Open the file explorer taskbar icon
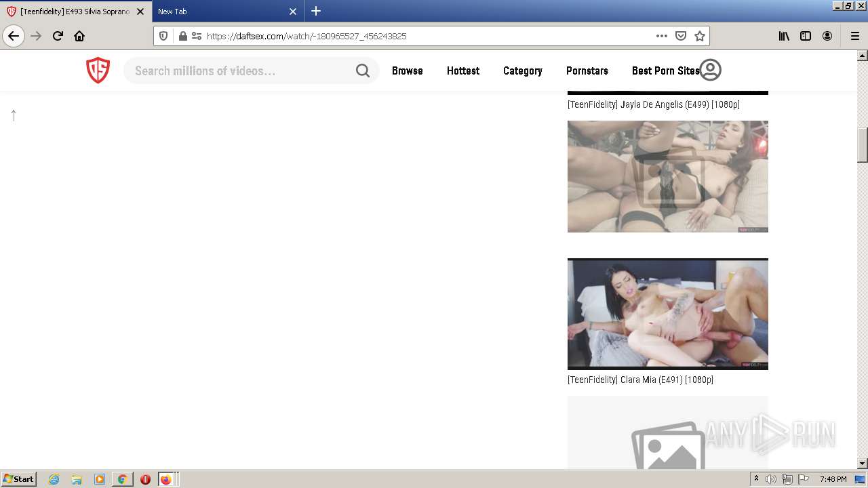Image resolution: width=868 pixels, height=488 pixels. (x=77, y=479)
